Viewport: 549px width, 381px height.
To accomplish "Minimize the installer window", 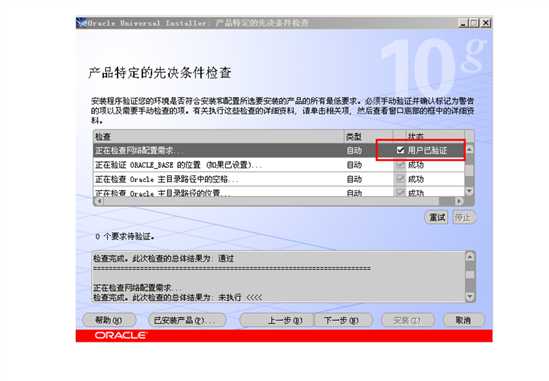I will 463,23.
